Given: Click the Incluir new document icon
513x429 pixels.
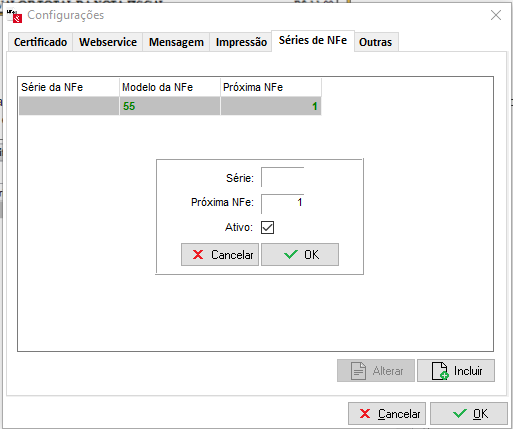Looking at the screenshot, I should [440, 371].
